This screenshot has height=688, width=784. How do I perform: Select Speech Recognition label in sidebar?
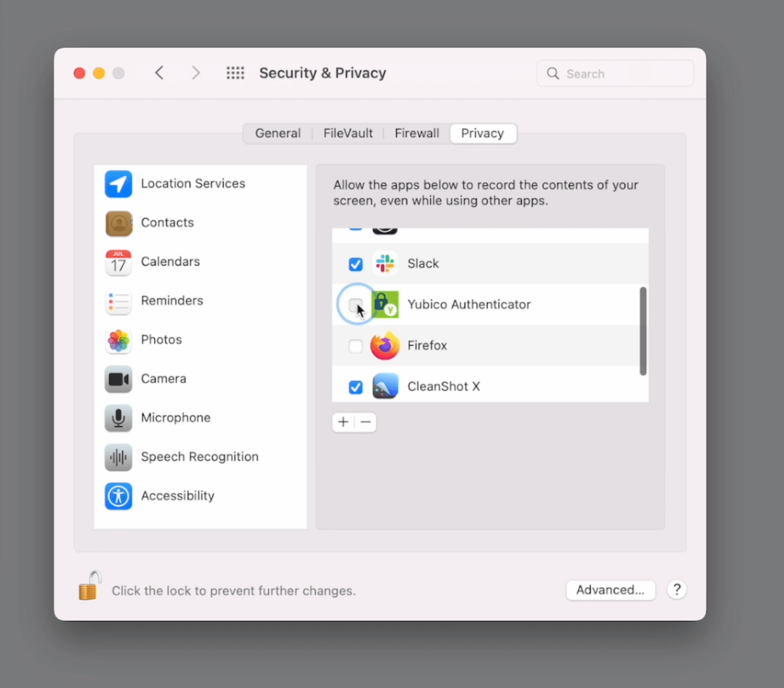(x=200, y=457)
